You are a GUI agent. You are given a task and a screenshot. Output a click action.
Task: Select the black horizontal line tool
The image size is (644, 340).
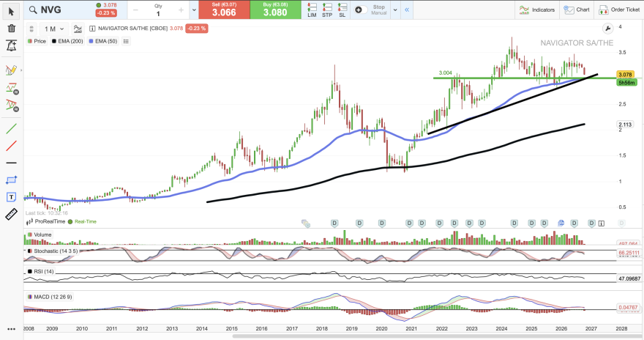(12, 163)
